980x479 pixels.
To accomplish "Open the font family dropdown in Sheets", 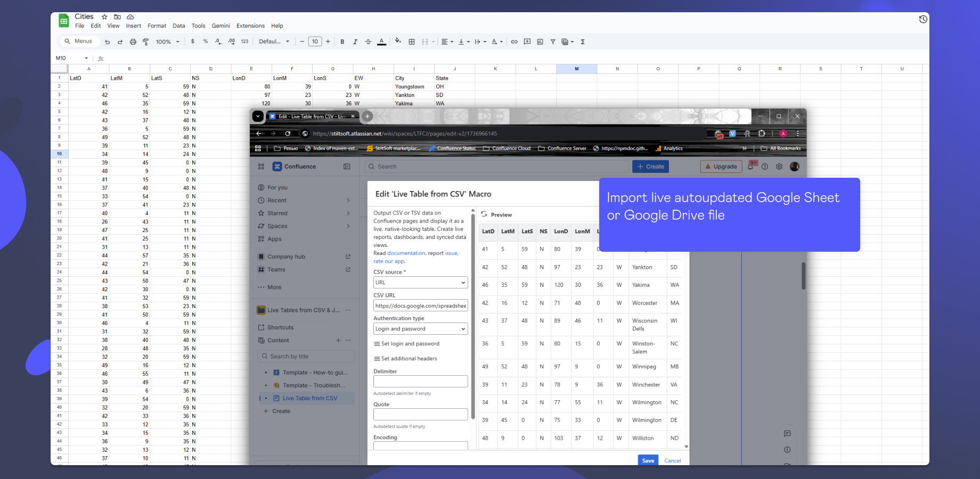I will pyautogui.click(x=274, y=42).
